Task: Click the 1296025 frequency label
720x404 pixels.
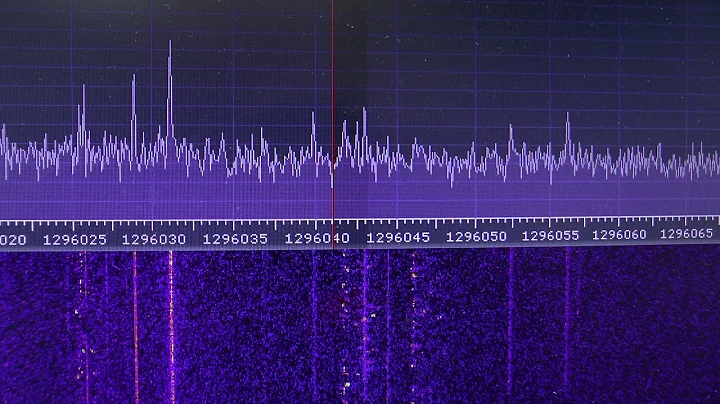Action: click(x=74, y=240)
